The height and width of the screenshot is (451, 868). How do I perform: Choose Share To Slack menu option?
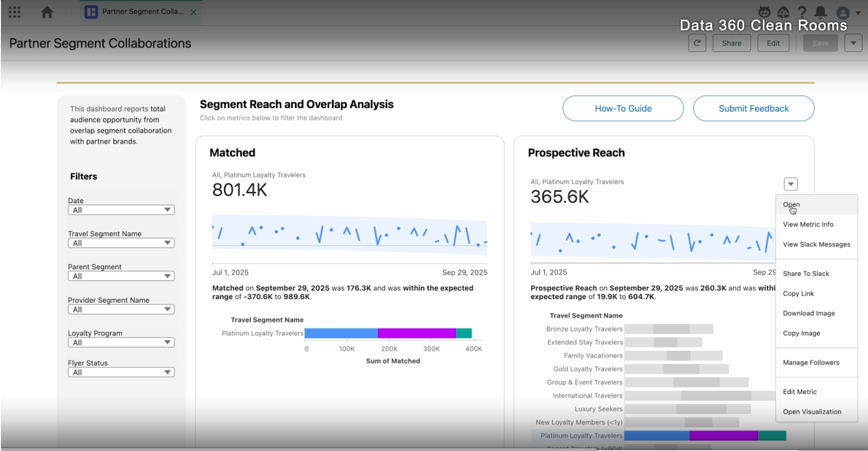[x=806, y=274]
